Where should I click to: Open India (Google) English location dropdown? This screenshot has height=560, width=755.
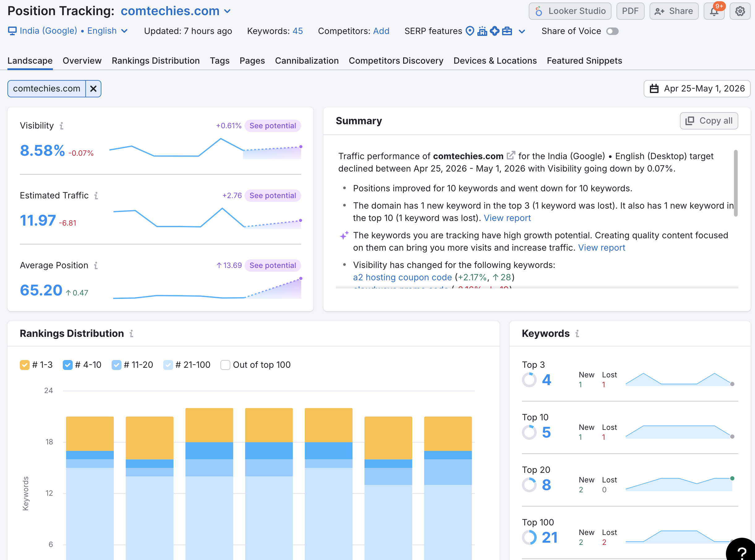pos(68,31)
